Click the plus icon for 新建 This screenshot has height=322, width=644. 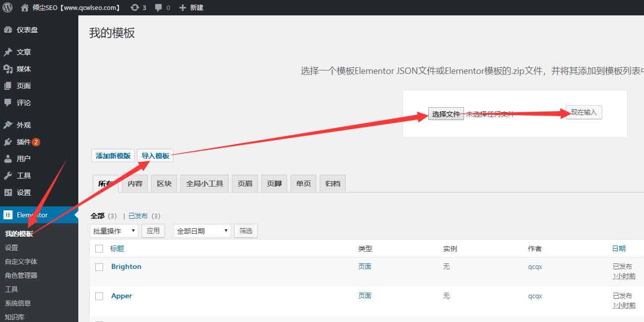pos(182,7)
